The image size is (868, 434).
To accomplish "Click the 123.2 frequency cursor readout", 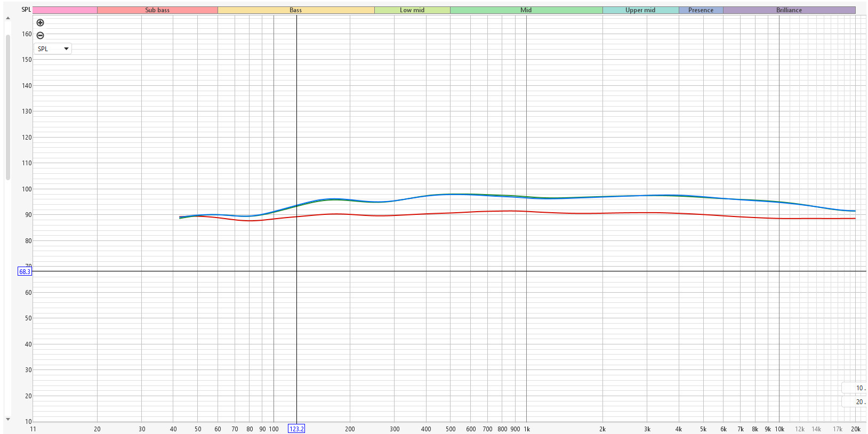I will 296,429.
